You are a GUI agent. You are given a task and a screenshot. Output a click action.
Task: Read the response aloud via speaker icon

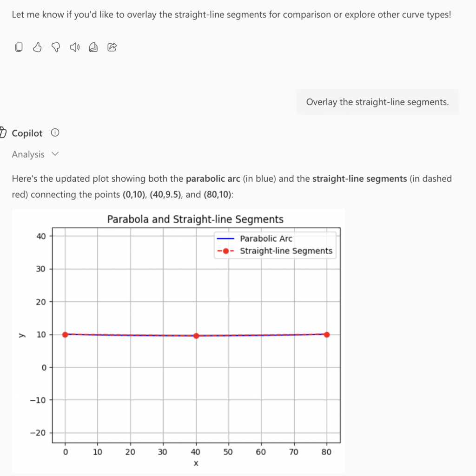coord(74,47)
